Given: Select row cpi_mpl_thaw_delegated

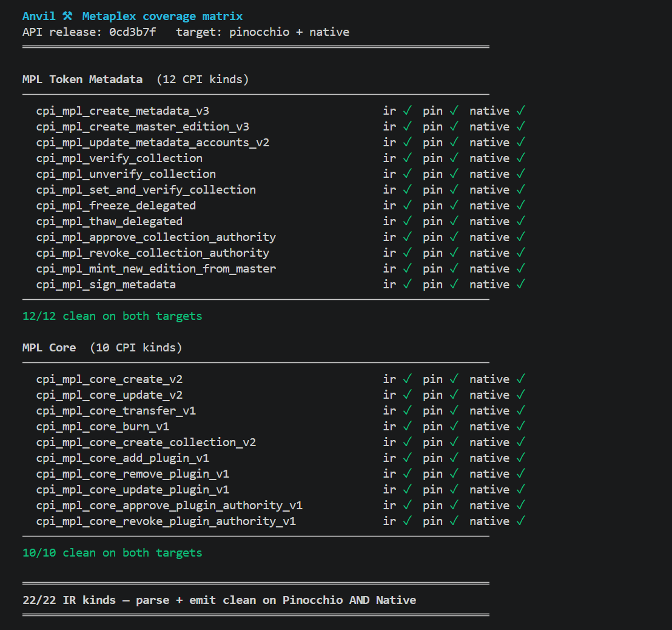Looking at the screenshot, I should (x=281, y=222).
